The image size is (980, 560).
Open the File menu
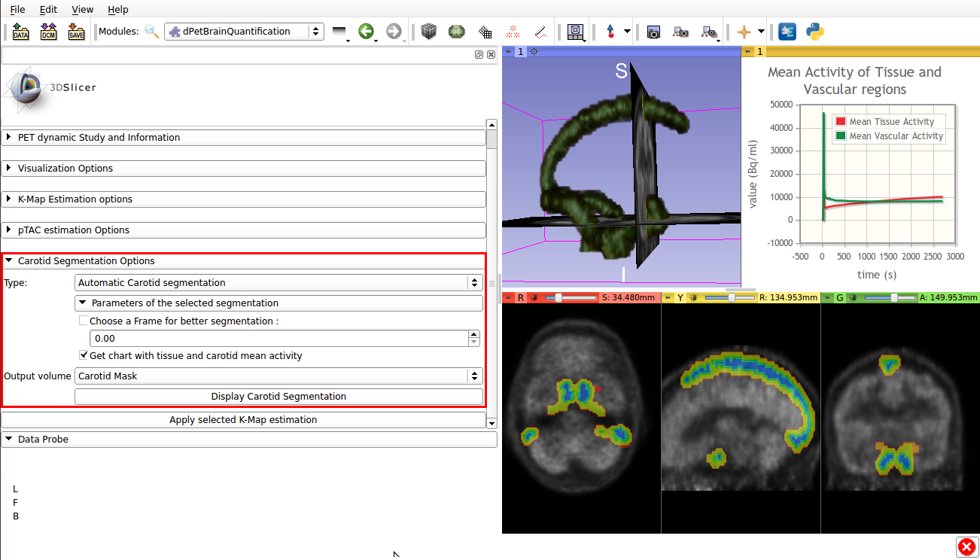point(17,10)
